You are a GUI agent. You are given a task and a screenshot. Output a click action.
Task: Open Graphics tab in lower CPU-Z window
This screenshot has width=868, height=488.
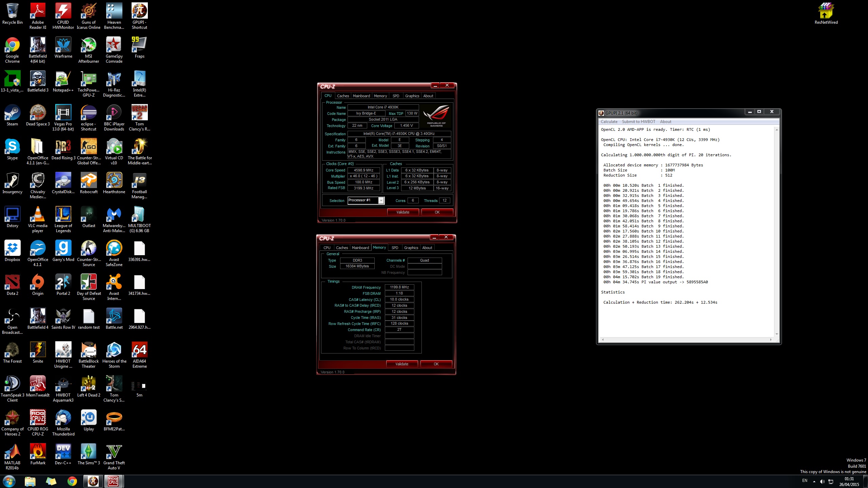pos(411,248)
